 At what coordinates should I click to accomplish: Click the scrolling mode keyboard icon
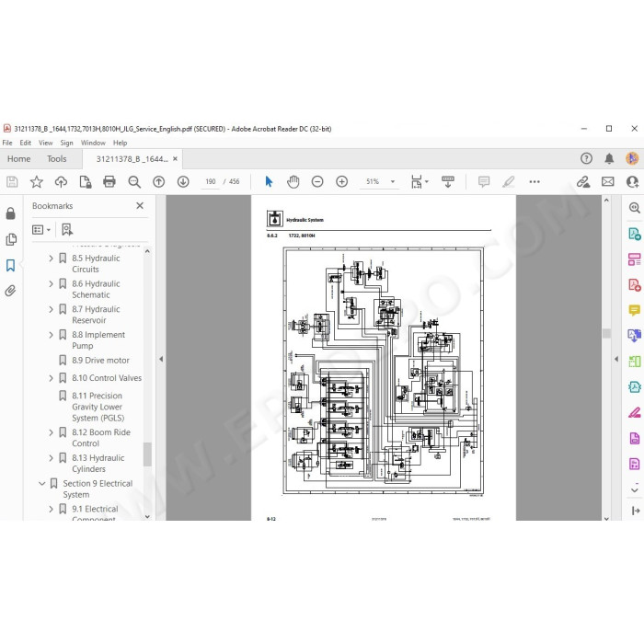tap(448, 181)
